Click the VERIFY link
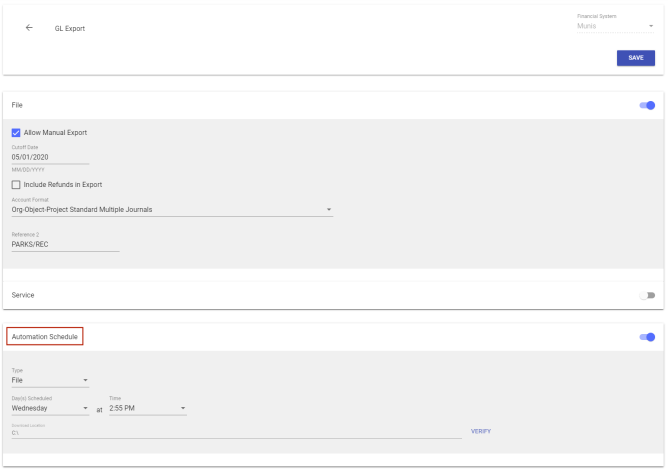This screenshot has width=668, height=472. pos(481,431)
